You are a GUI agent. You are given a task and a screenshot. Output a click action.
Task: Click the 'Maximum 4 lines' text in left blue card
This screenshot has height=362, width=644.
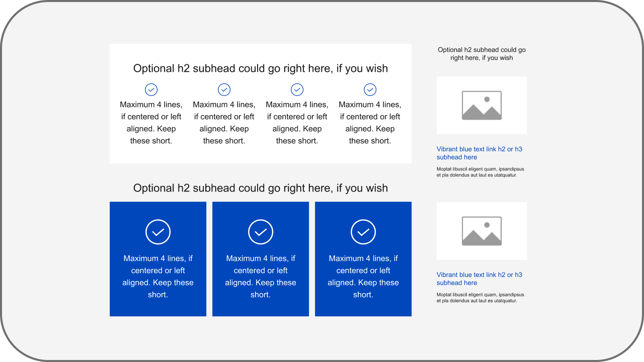click(158, 277)
